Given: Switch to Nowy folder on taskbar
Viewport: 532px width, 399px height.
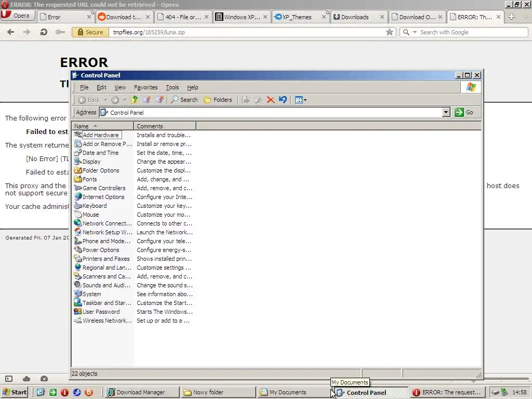Looking at the screenshot, I should tap(219, 392).
